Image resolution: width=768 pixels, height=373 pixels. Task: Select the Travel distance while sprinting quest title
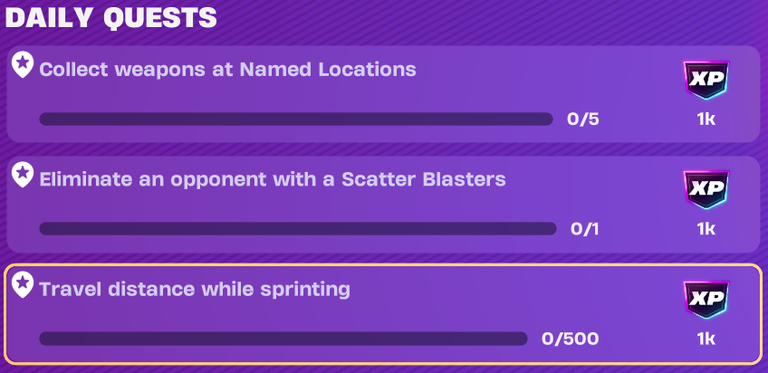click(194, 289)
